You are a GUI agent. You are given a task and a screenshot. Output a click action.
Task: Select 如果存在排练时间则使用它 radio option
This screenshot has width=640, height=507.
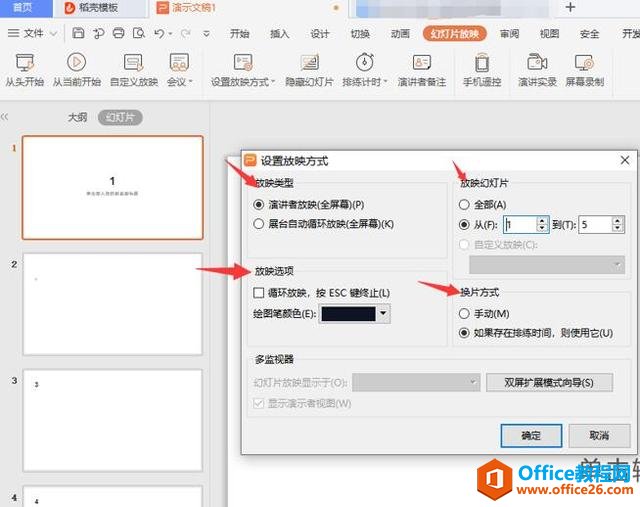(464, 333)
